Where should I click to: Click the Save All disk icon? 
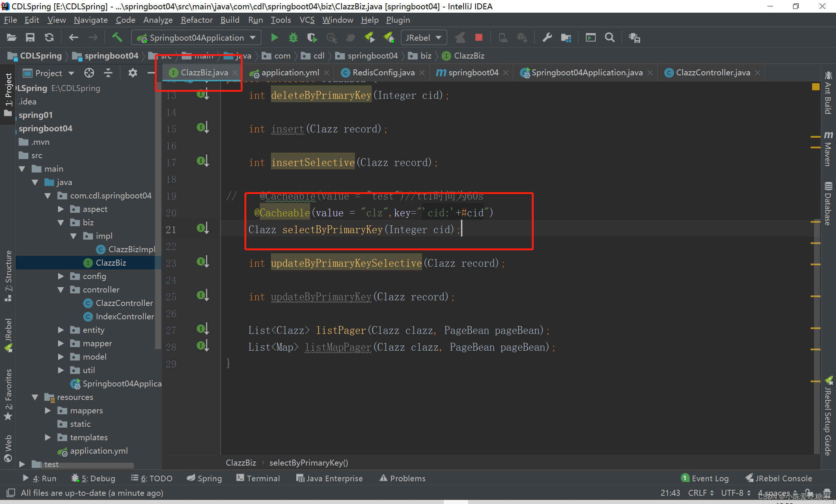[30, 37]
